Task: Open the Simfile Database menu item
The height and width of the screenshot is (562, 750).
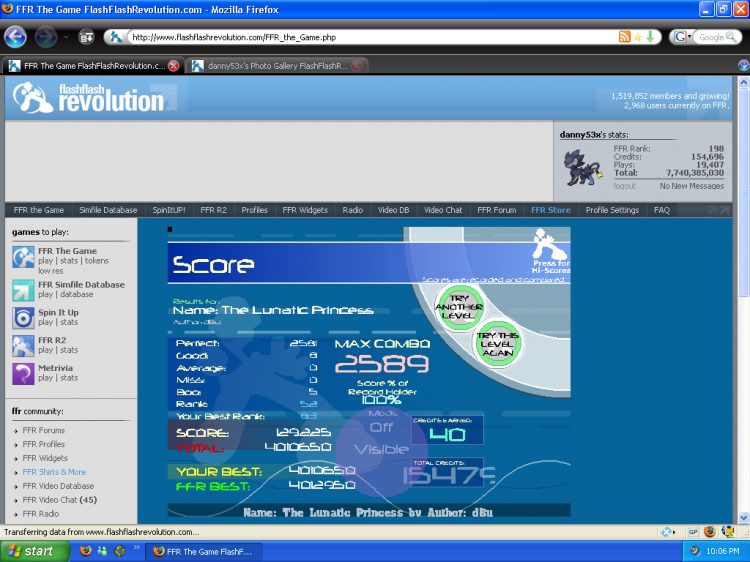Action: [108, 210]
